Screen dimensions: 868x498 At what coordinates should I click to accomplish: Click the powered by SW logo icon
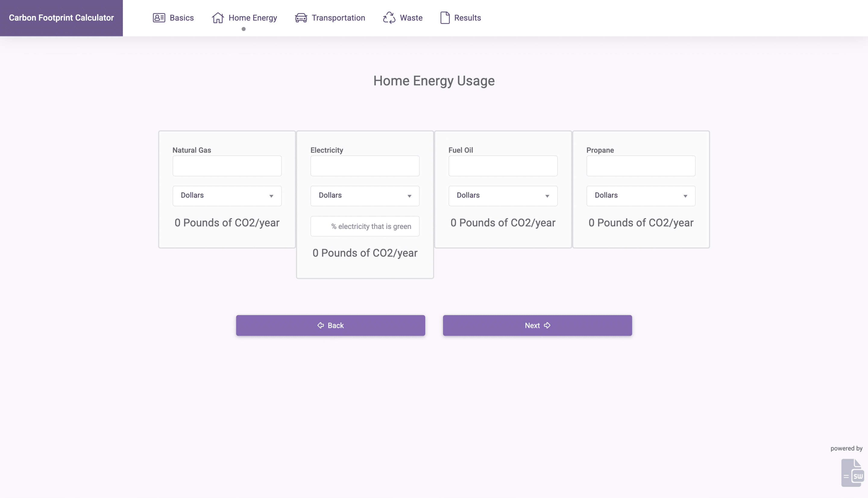tap(852, 473)
